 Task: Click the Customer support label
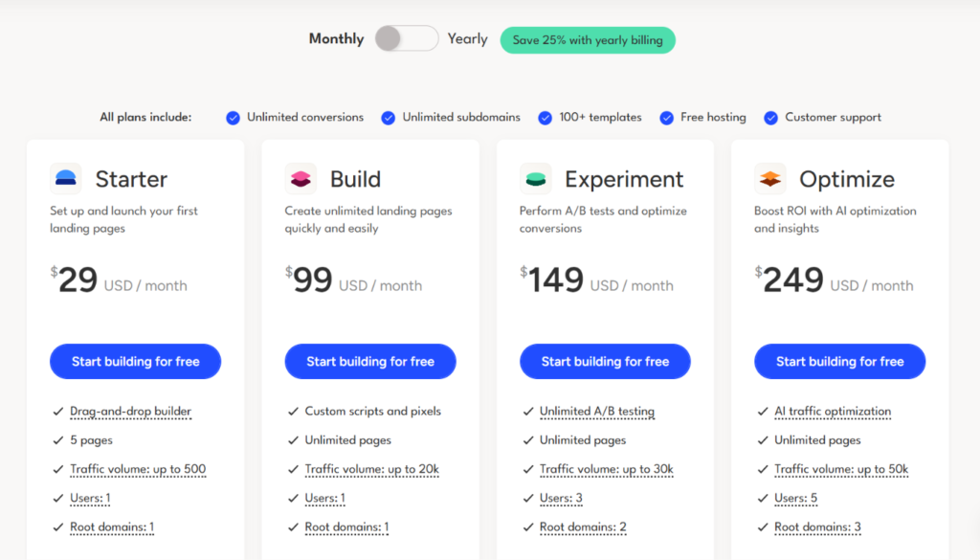click(x=834, y=117)
